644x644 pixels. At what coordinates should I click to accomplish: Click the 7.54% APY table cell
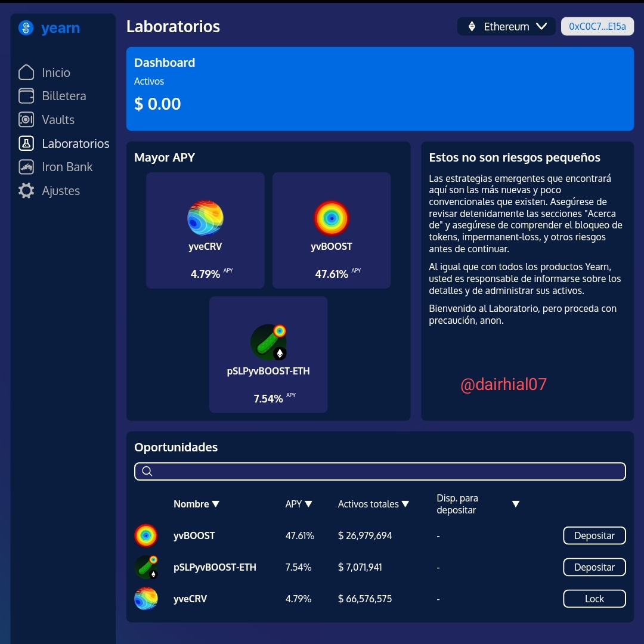[299, 567]
